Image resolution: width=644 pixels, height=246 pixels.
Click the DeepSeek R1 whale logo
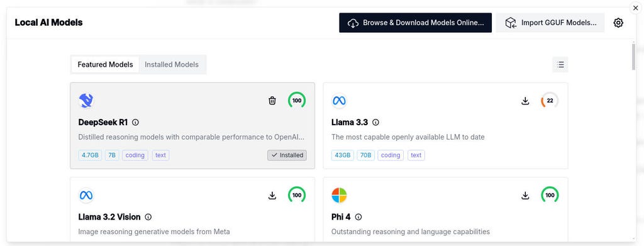[x=86, y=101]
